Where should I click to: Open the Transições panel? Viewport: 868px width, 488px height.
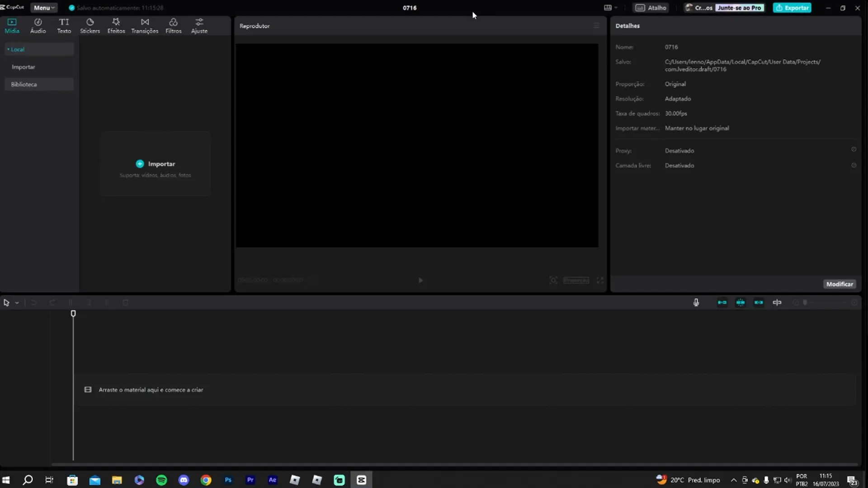click(x=145, y=25)
